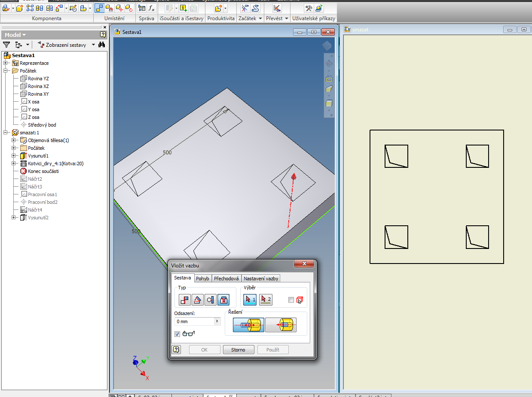This screenshot has width=532, height=397.
Task: Click the binoculars find icon in Model panel
Action: (102, 45)
